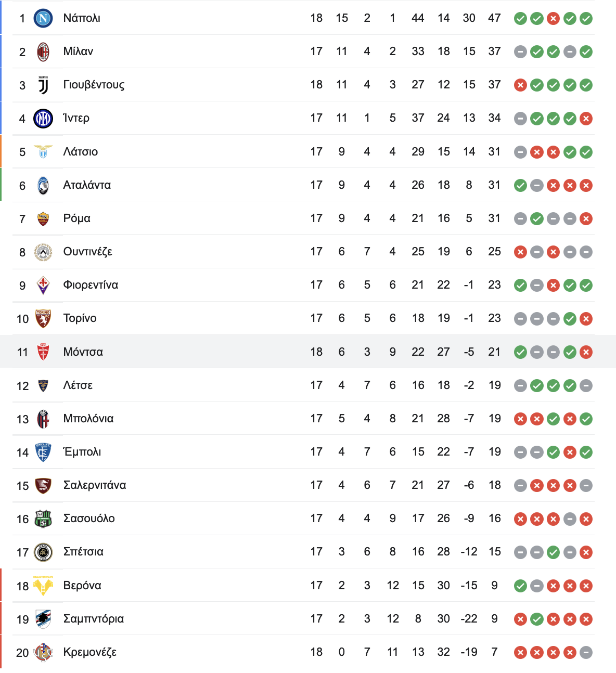Viewport: 616px width, 673px height.
Task: Click the AC Milan club crest
Action: (43, 51)
